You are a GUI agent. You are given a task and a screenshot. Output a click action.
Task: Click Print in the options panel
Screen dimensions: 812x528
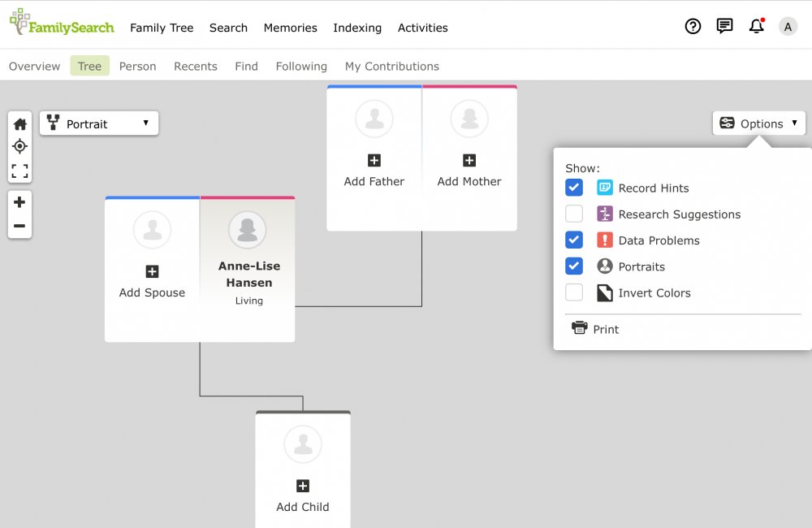[596, 329]
